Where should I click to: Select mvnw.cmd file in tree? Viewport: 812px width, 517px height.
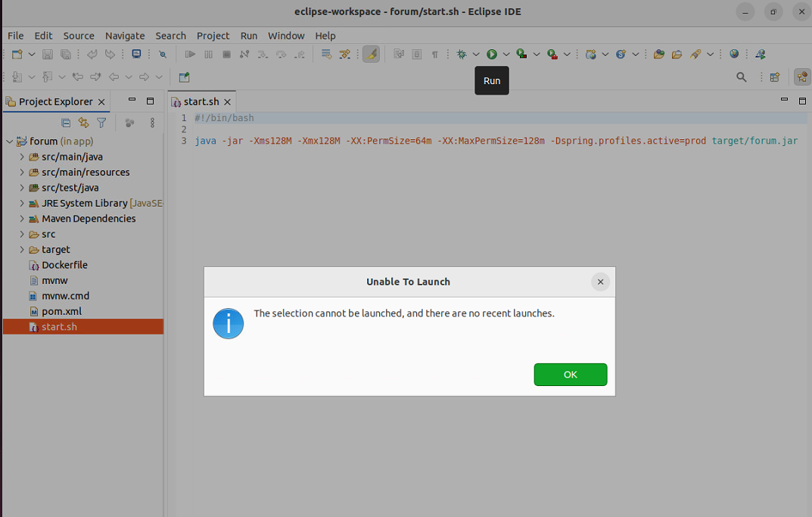click(65, 296)
